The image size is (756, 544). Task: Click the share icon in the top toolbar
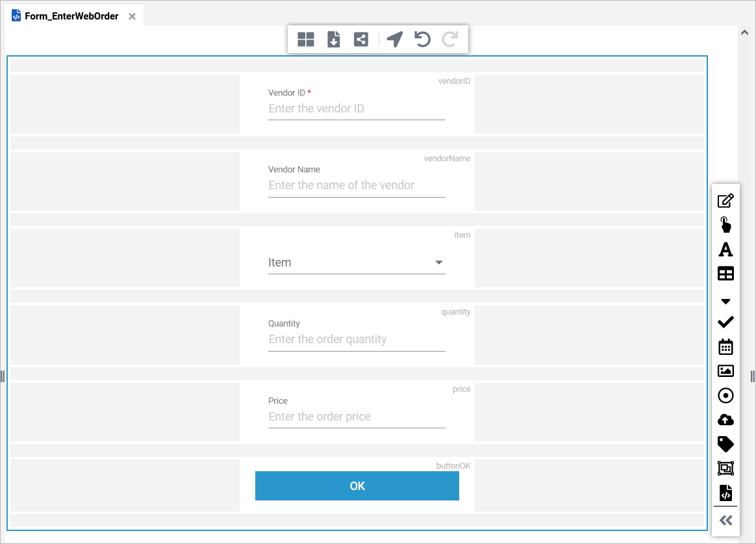tap(361, 39)
